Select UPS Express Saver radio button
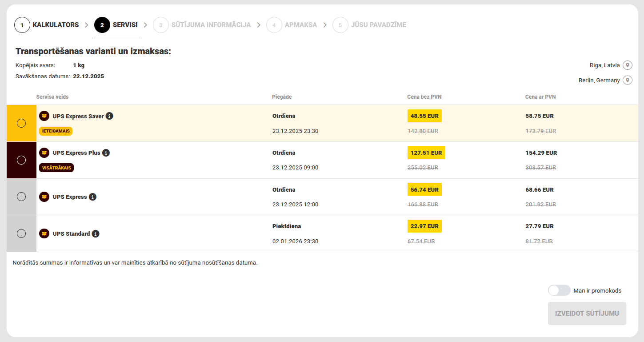The width and height of the screenshot is (644, 342). coord(21,123)
